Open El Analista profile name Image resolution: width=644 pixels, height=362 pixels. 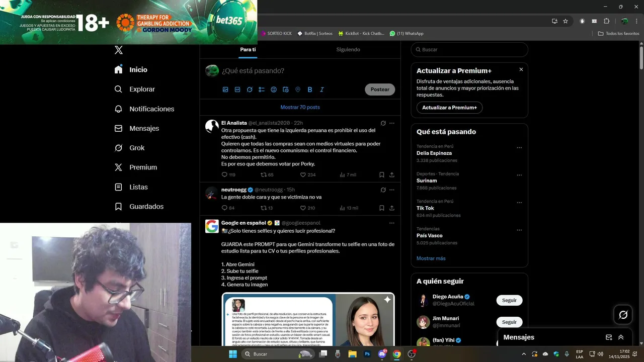(x=234, y=123)
